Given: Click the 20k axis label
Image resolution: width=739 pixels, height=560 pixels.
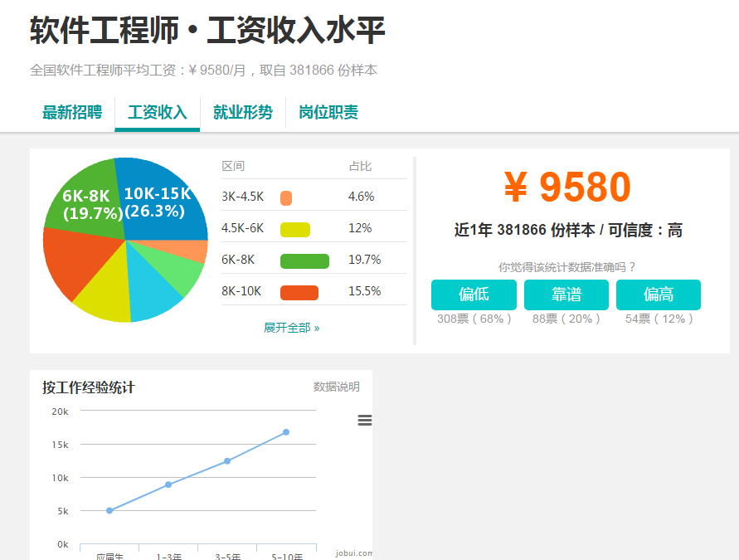Looking at the screenshot, I should tap(60, 411).
